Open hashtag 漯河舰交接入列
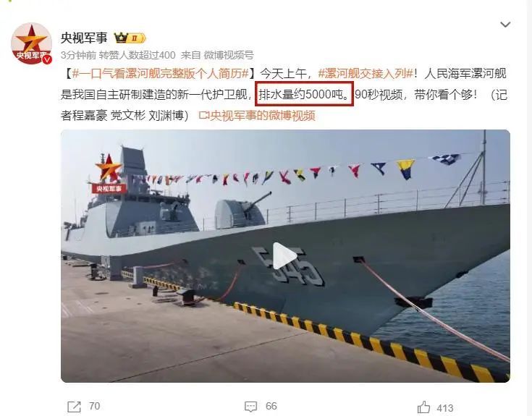Viewport: 532px width, 416px height. point(366,73)
